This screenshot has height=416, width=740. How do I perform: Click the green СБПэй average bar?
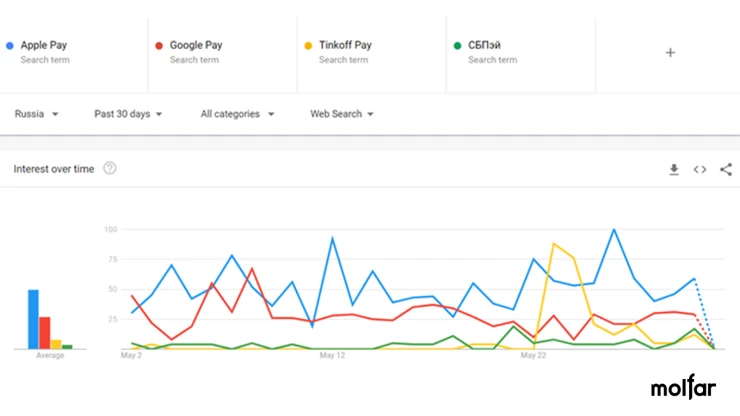click(x=67, y=347)
